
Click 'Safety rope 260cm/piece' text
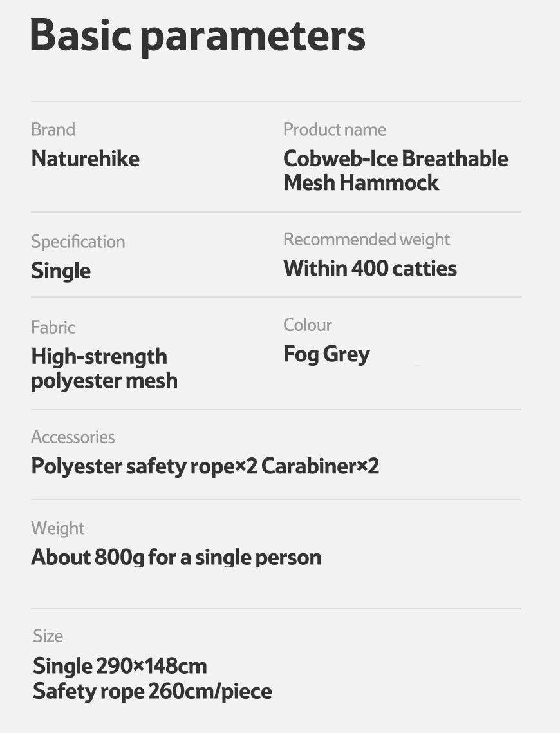(153, 691)
